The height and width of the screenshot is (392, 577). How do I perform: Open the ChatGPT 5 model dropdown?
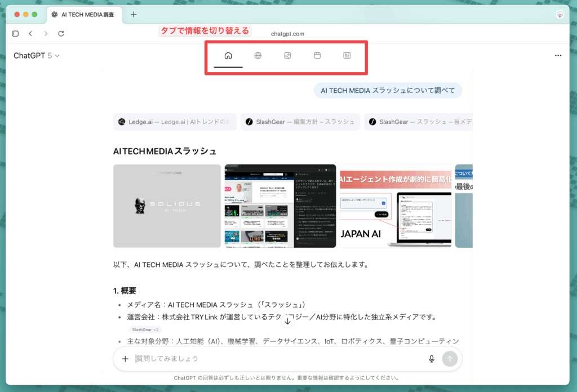37,55
